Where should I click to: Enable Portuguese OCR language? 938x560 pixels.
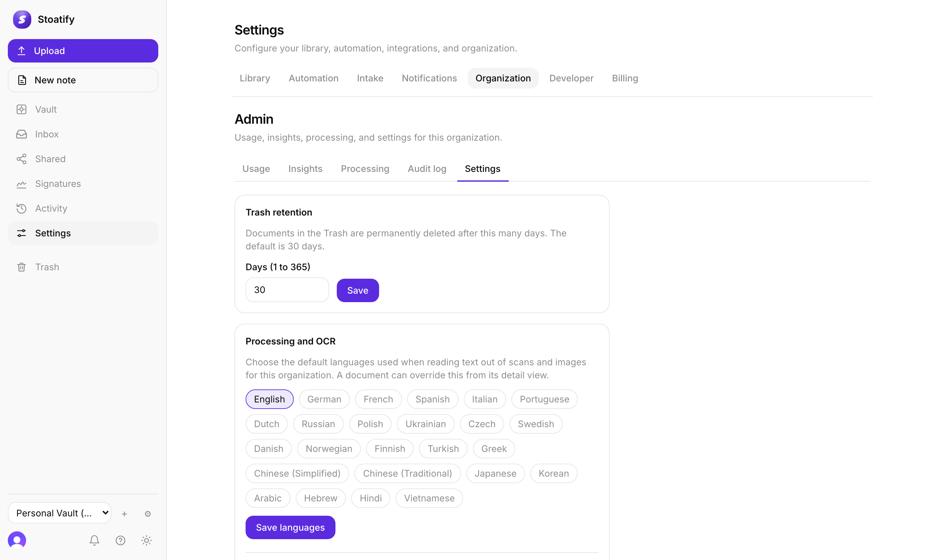[x=544, y=399]
